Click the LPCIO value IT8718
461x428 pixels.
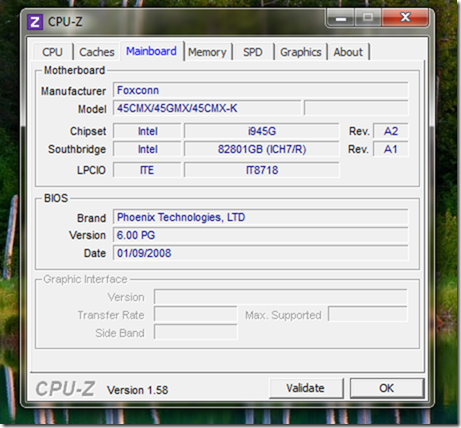pos(262,170)
